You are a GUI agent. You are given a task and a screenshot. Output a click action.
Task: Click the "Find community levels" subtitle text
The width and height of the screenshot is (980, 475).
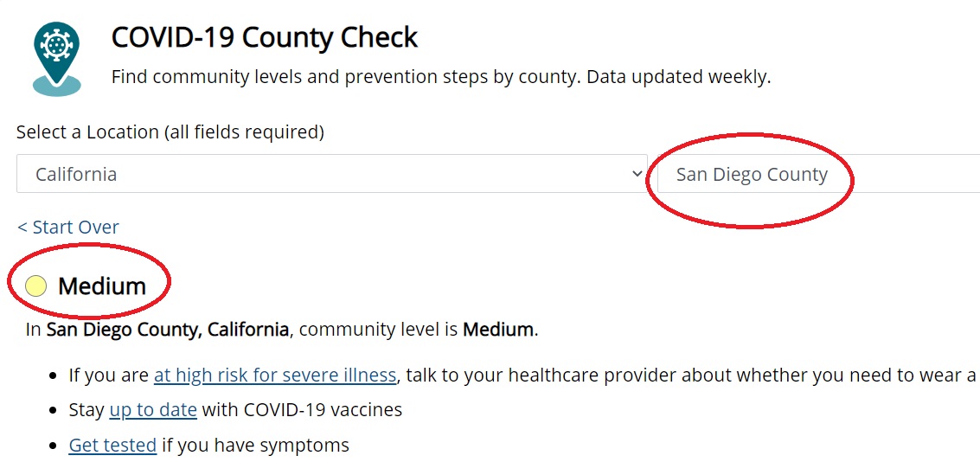tap(346, 76)
